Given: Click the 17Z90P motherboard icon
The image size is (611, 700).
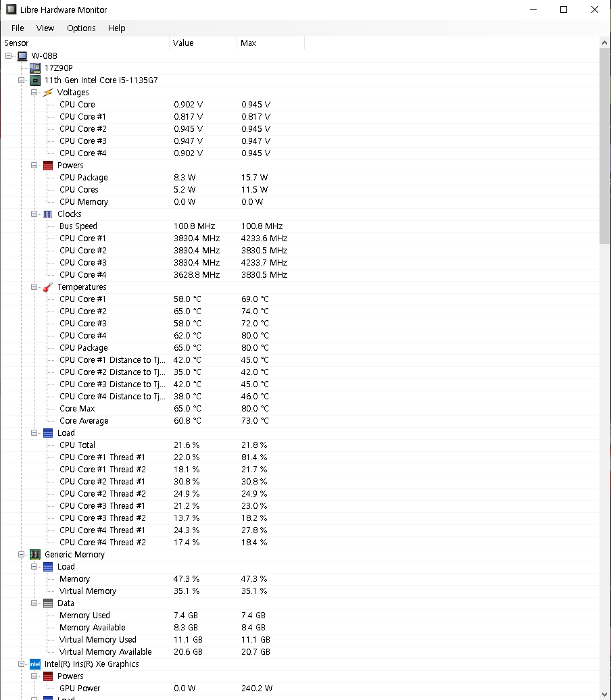Looking at the screenshot, I should pyautogui.click(x=35, y=68).
